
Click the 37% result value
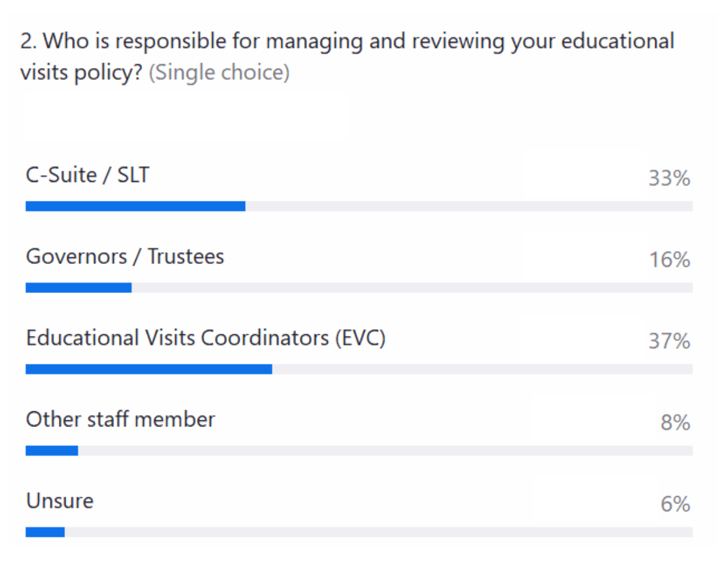point(669,342)
